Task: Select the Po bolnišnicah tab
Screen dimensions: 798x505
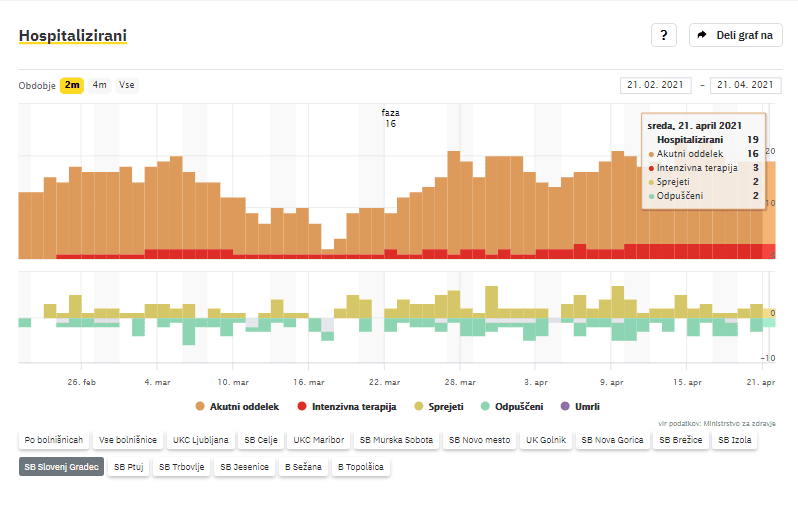Action: click(x=53, y=440)
